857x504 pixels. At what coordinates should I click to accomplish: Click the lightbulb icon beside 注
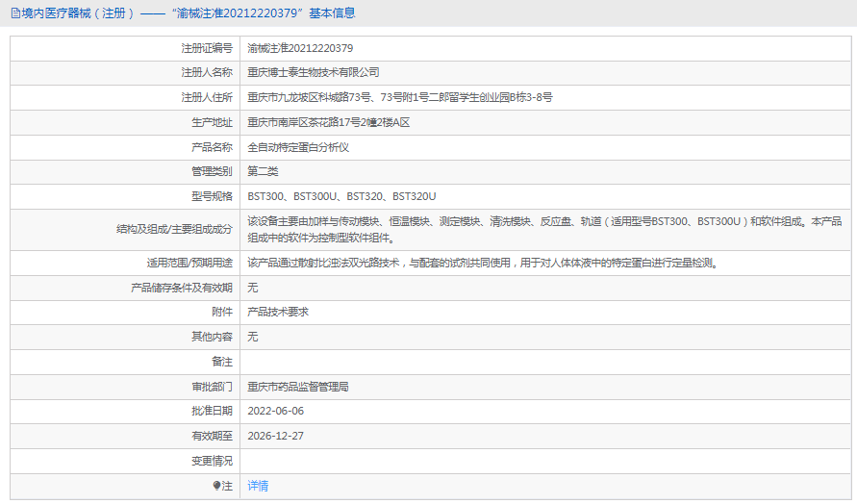(x=216, y=486)
